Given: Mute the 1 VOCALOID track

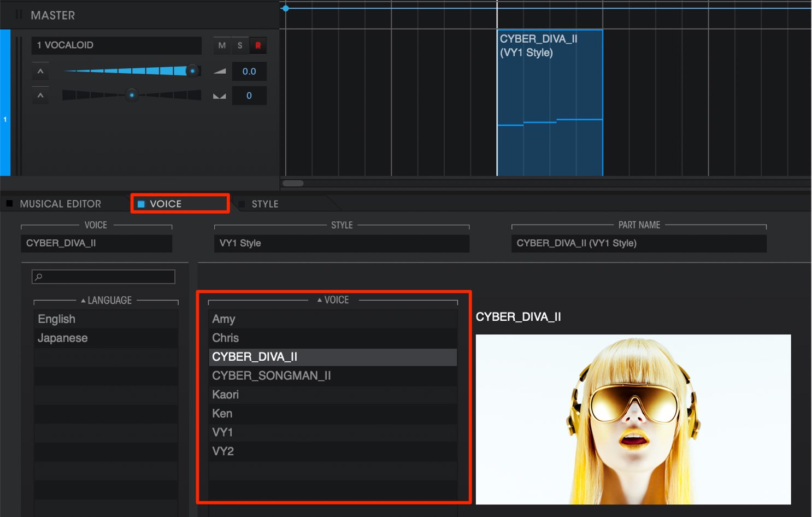Looking at the screenshot, I should point(222,45).
